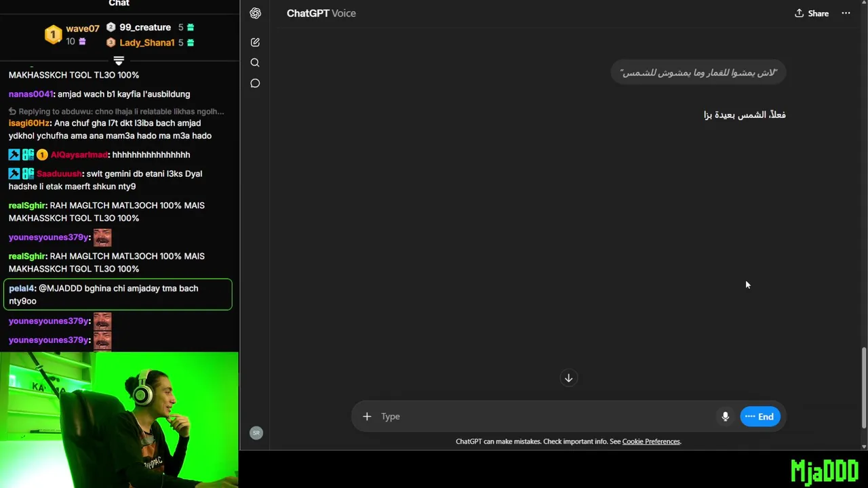
Task: Start a new chat with pencil icon
Action: click(255, 42)
